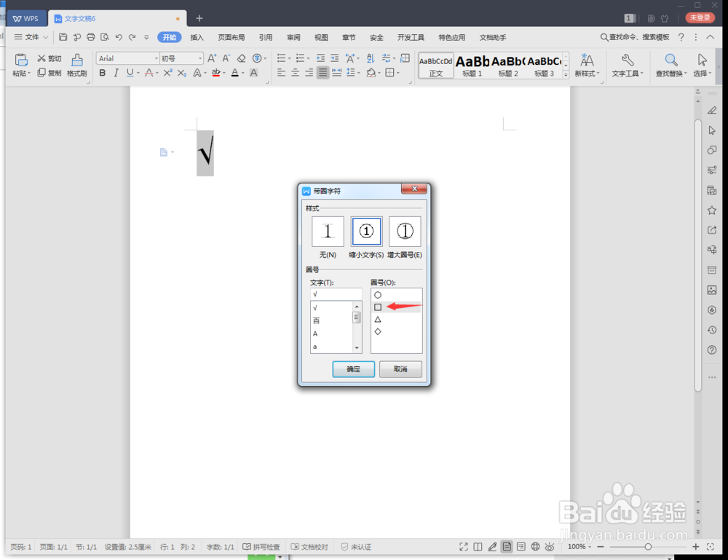The width and height of the screenshot is (728, 560).
Task: Toggle spell check in status bar
Action: 261,547
